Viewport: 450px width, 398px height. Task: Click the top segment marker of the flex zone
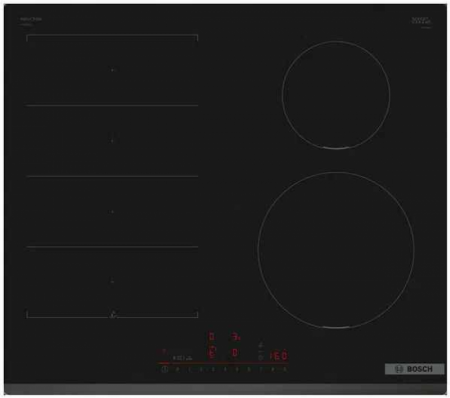(112, 70)
